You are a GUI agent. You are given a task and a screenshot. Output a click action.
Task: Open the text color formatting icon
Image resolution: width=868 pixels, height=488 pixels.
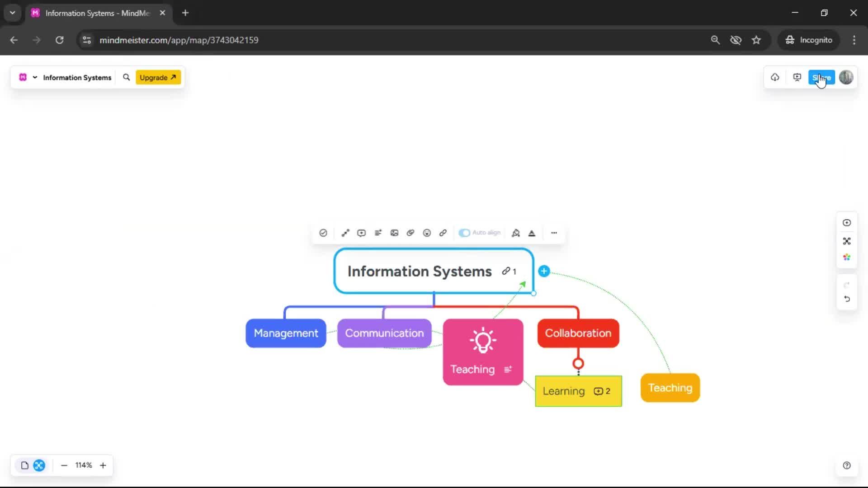coord(532,233)
